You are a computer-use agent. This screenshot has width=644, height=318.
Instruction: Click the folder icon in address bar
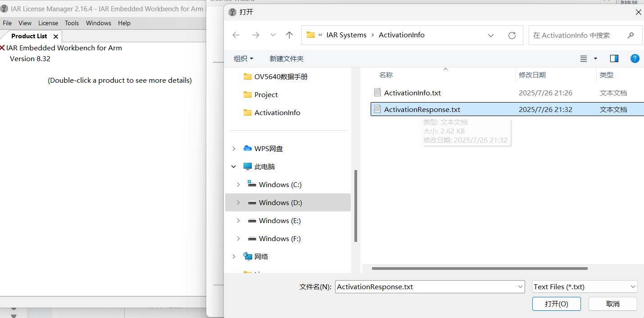pos(311,35)
